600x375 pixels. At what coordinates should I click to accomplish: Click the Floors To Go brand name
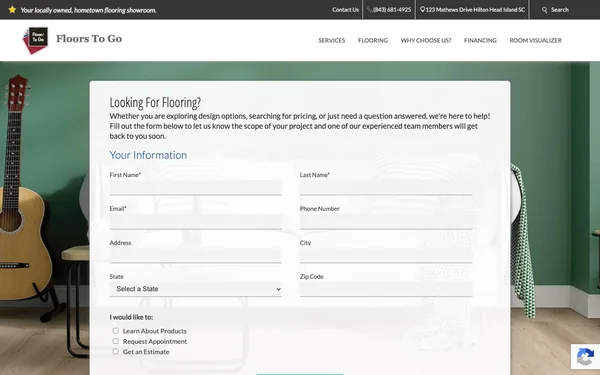tap(89, 39)
